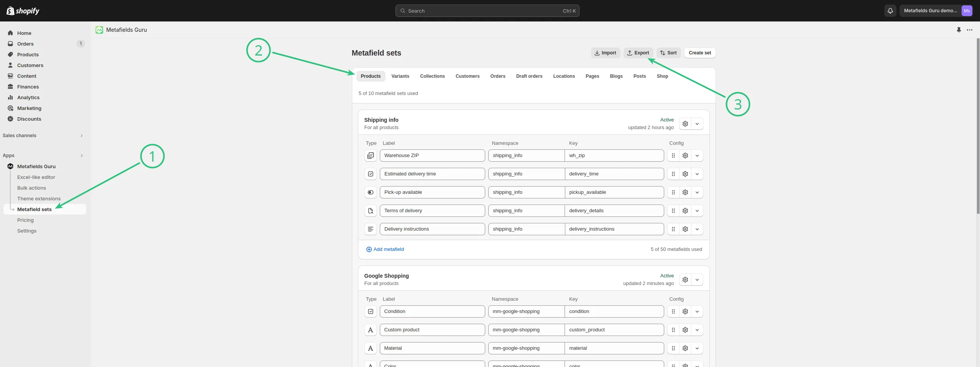Switch to the Collections tab

[x=432, y=76]
